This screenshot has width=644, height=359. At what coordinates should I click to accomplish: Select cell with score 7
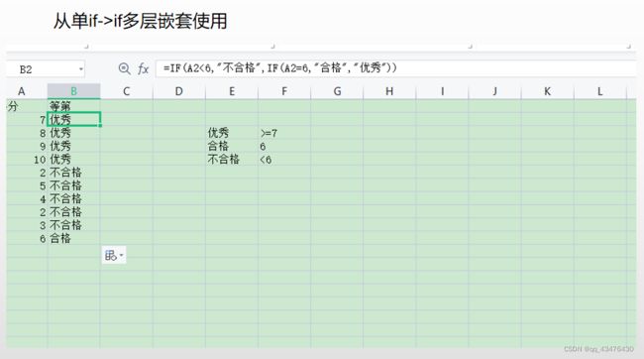tap(27, 120)
